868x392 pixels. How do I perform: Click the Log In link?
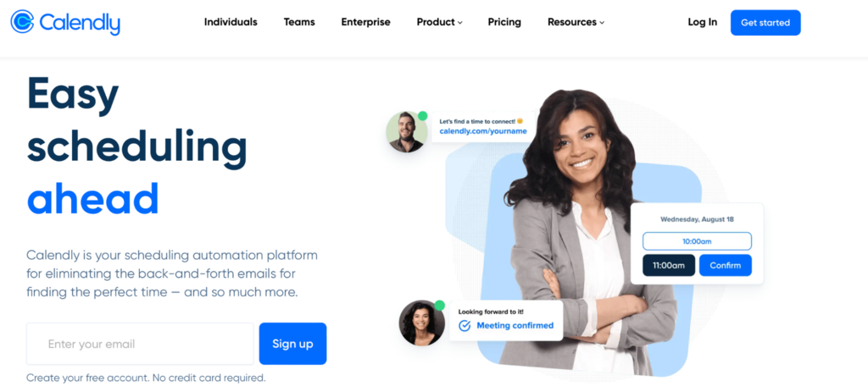[703, 22]
